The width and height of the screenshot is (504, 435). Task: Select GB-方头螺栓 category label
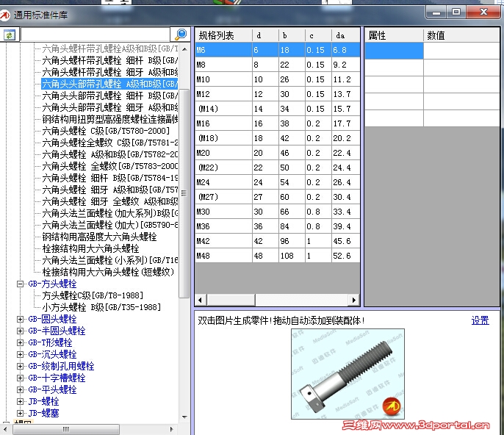52,284
